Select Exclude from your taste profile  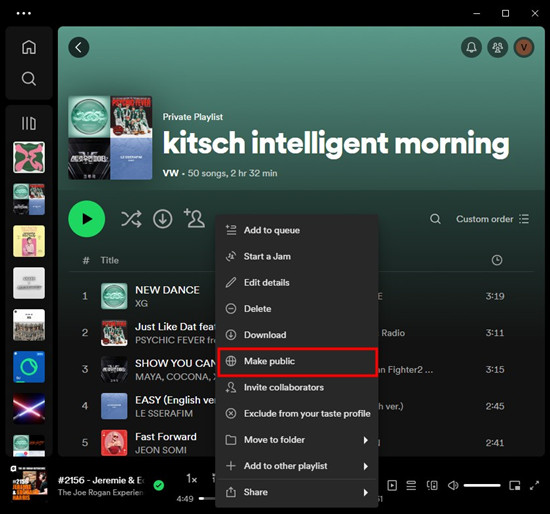(297, 414)
